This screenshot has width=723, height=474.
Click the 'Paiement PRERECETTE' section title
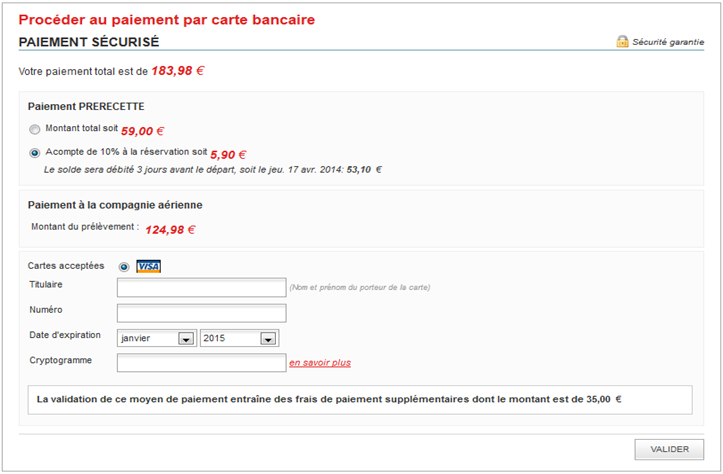click(86, 106)
